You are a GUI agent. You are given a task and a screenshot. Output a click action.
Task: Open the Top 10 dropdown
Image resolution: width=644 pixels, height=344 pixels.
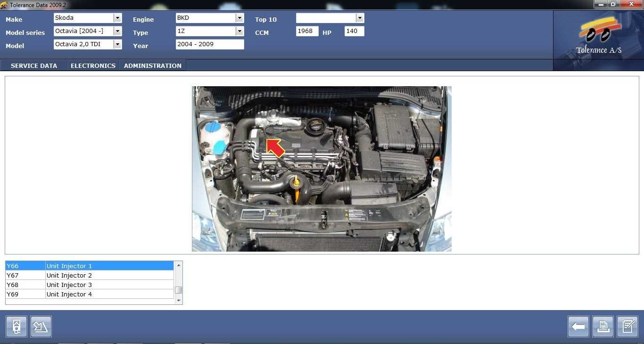click(x=360, y=18)
